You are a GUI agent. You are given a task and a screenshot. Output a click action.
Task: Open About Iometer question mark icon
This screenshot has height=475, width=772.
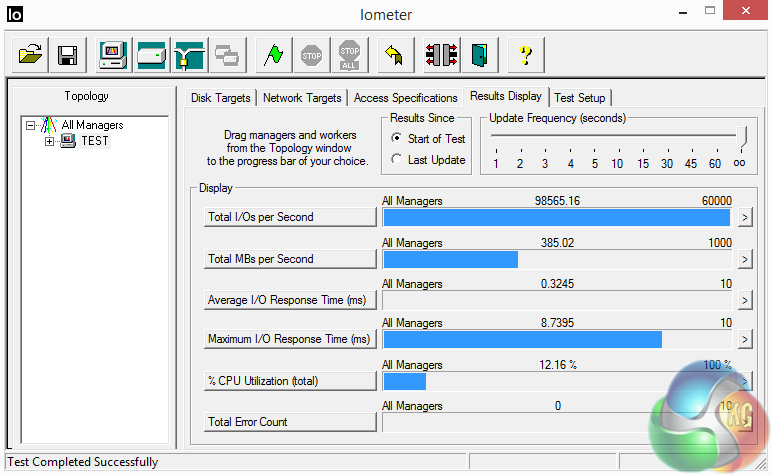[x=526, y=55]
